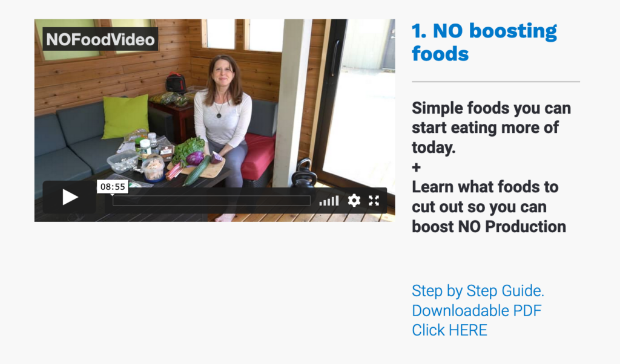Click the NOFoodVideo title overlay
The height and width of the screenshot is (364, 620).
101,39
